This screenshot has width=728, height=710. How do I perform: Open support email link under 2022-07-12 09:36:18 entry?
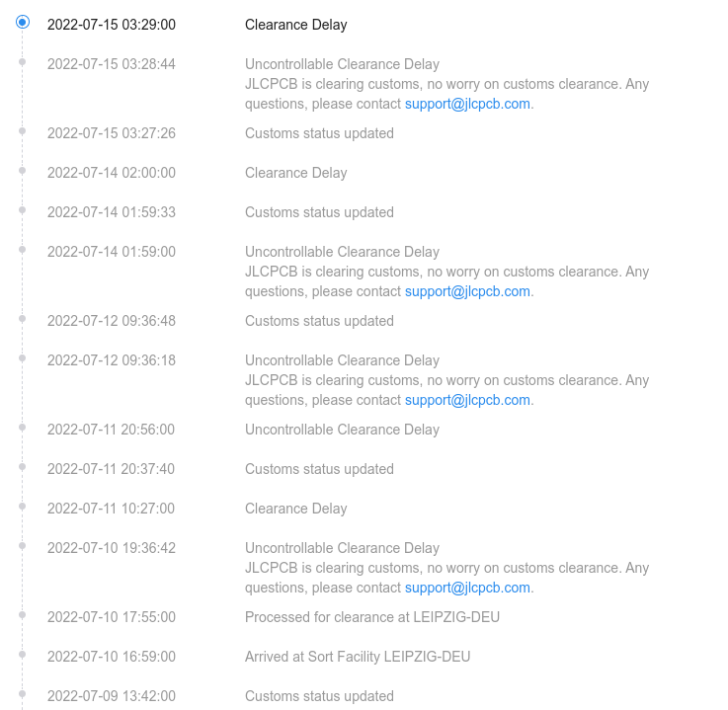coord(467,400)
